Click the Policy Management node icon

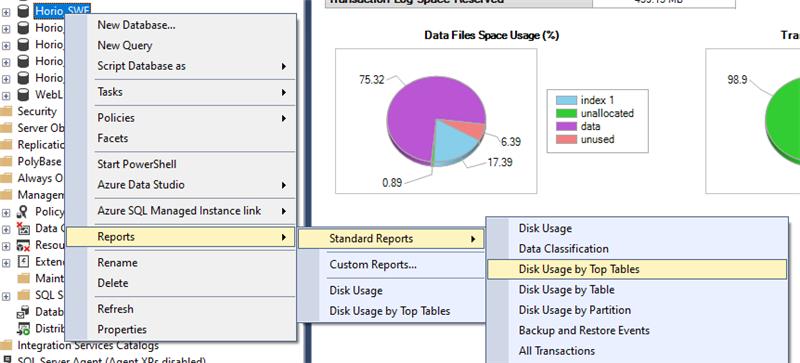pos(23,211)
